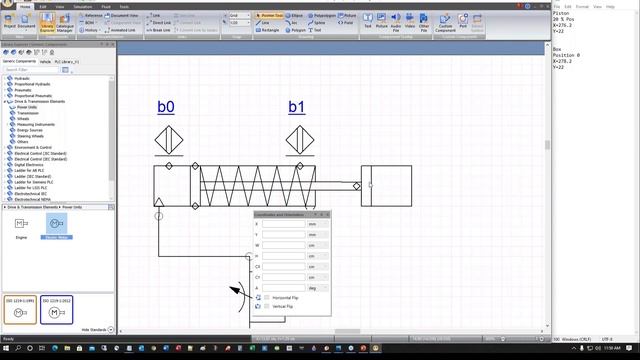Expand the Hydraulic library node
The width and height of the screenshot is (640, 360).
coord(5,78)
